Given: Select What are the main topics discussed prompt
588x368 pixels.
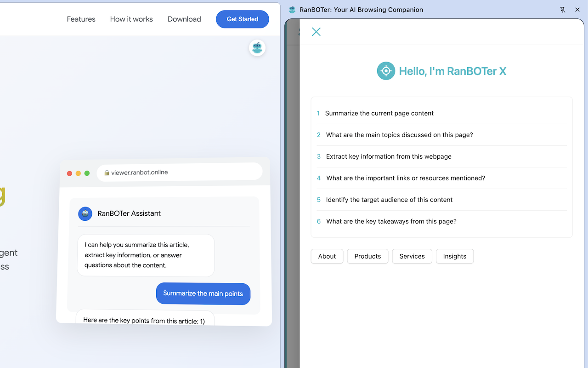Looking at the screenshot, I should [x=441, y=135].
